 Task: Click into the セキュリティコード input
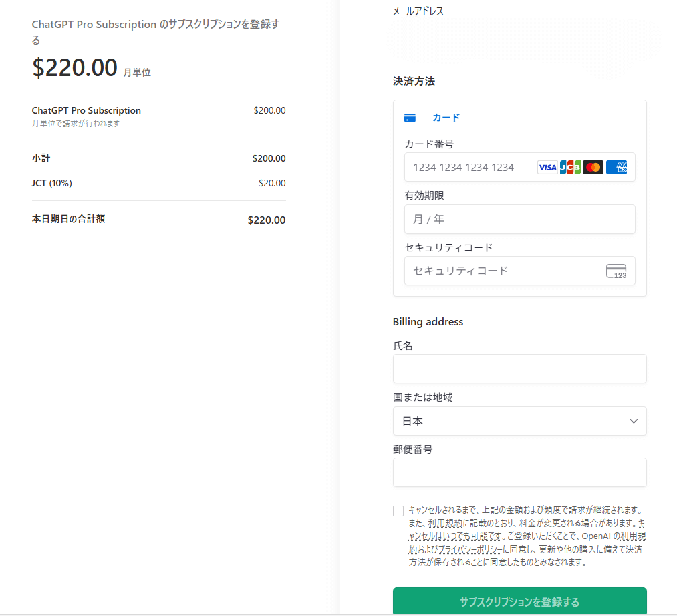(501, 271)
